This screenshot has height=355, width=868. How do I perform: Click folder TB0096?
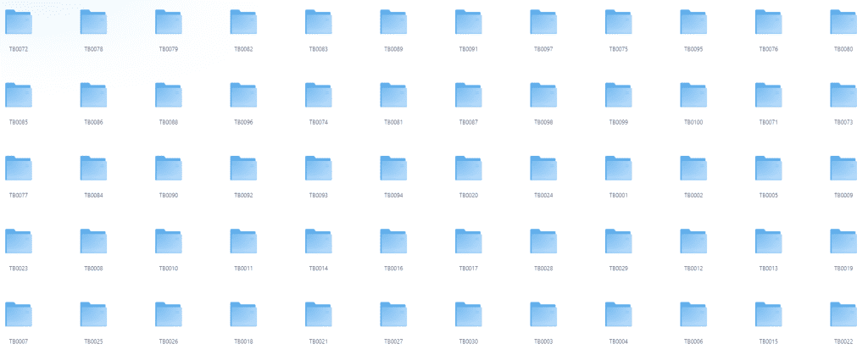(243, 95)
